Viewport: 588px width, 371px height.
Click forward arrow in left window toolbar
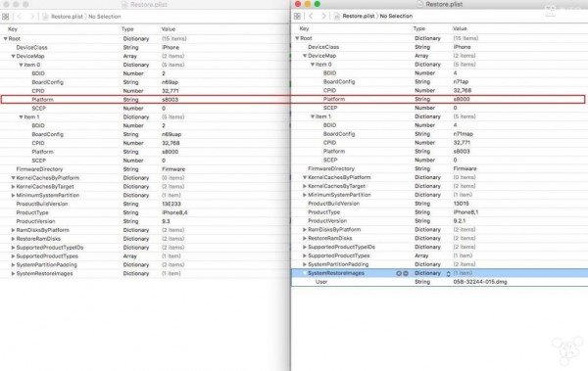coord(32,17)
